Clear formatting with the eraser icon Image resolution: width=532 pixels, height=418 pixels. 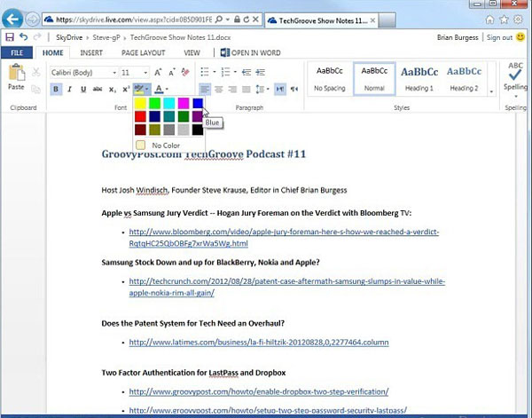(185, 72)
